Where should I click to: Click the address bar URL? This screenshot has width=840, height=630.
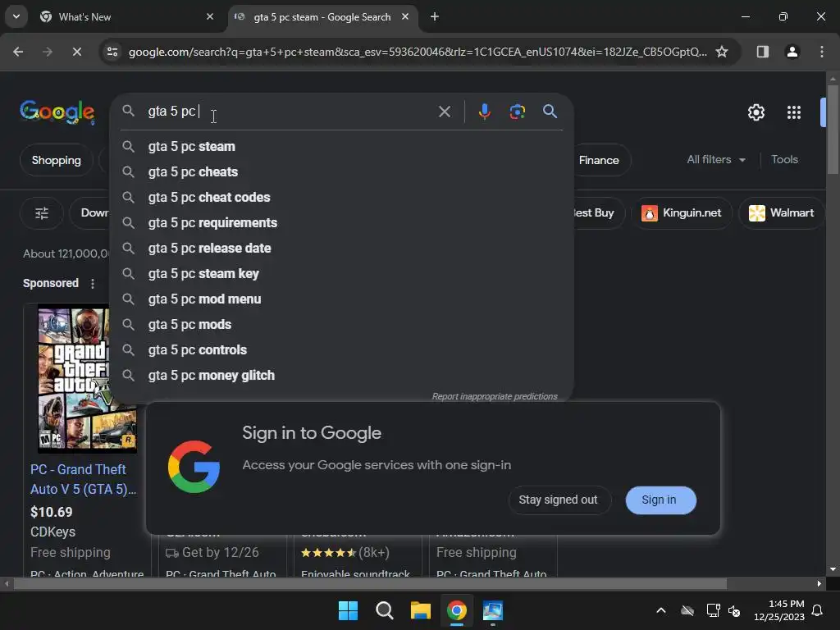(418, 52)
